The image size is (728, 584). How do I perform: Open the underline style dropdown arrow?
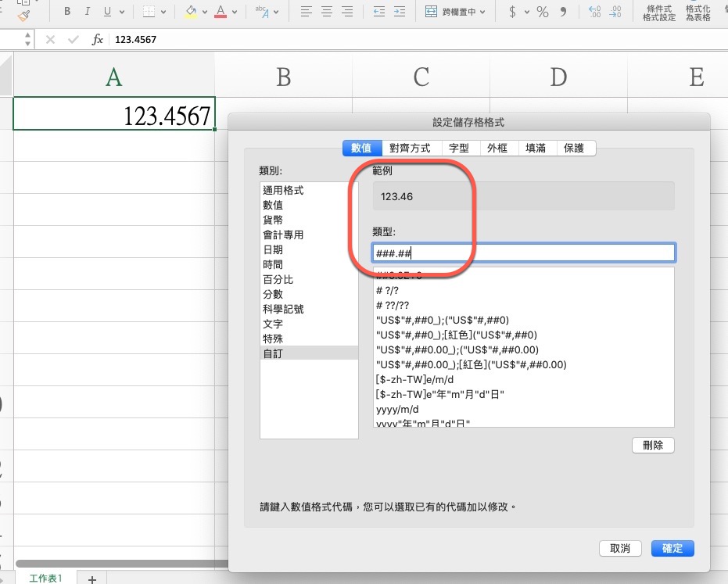pos(122,13)
